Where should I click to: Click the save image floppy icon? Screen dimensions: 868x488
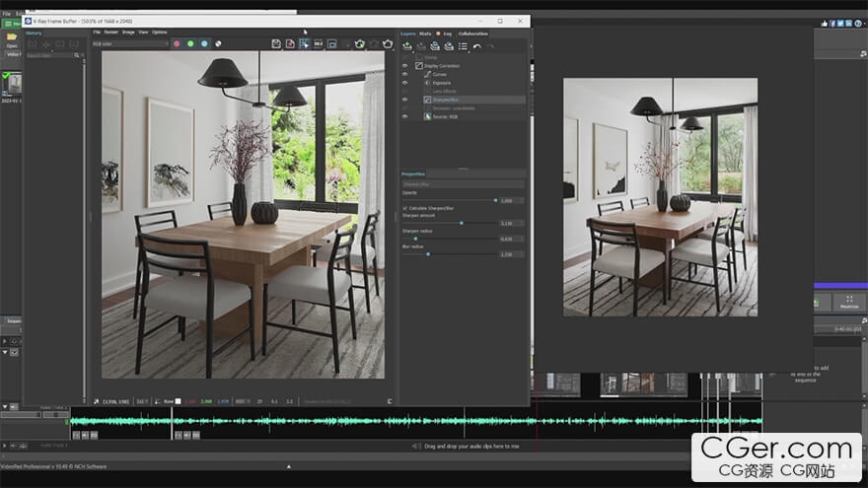(x=276, y=43)
